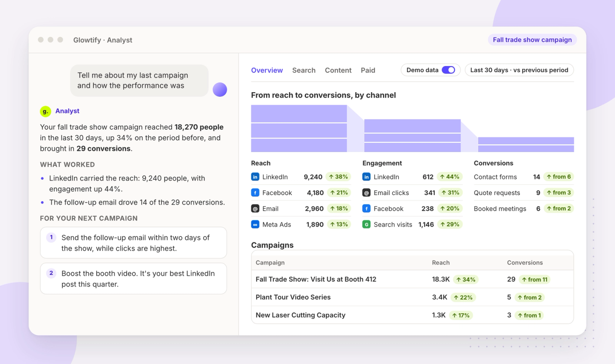Screen dimensions: 615x364
Task: Click the Conversions stage block in the funnel chart
Action: [526, 144]
